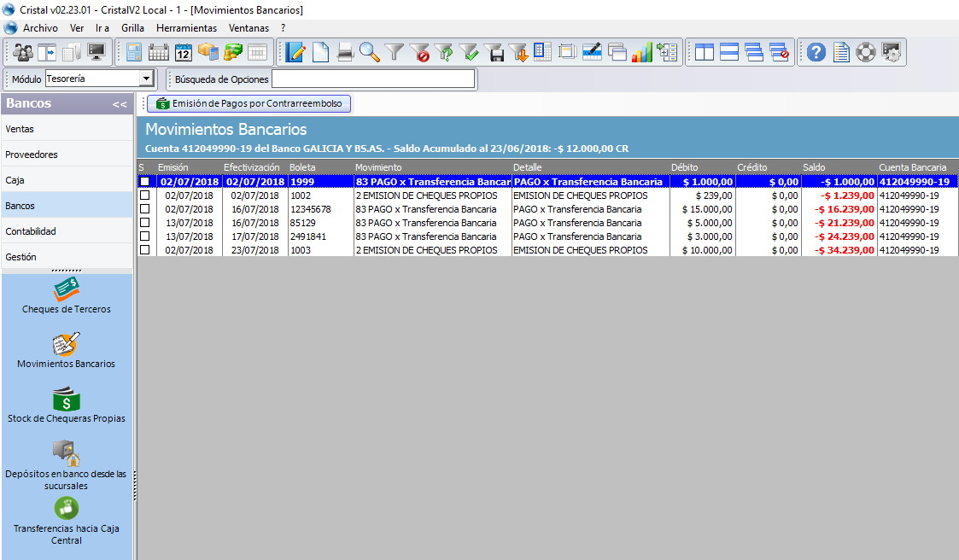Screen dimensions: 959x560
Task: Click the pencil edit icon in toolbar
Action: pyautogui.click(x=295, y=52)
